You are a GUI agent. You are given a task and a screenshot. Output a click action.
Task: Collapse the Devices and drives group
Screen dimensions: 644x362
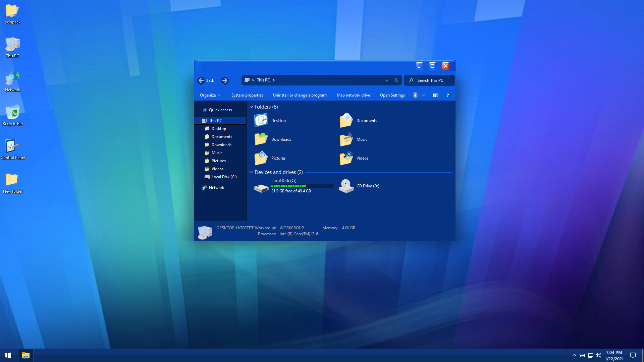pos(251,172)
